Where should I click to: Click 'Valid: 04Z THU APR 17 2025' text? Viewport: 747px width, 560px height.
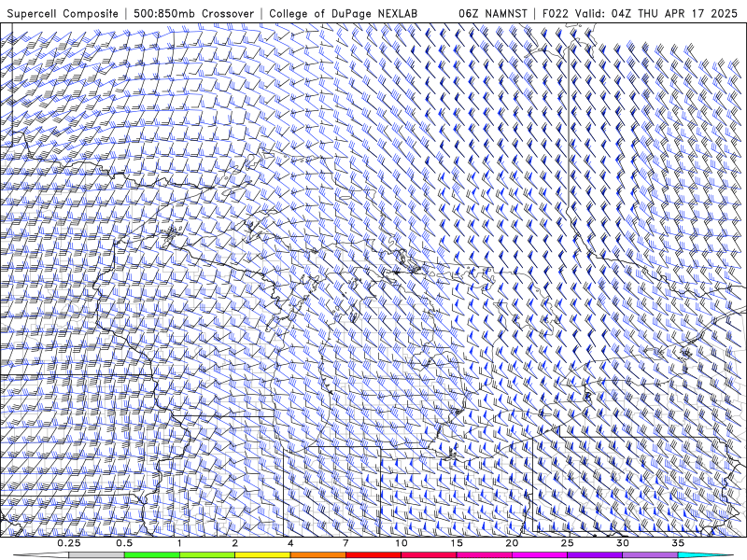tap(656, 13)
